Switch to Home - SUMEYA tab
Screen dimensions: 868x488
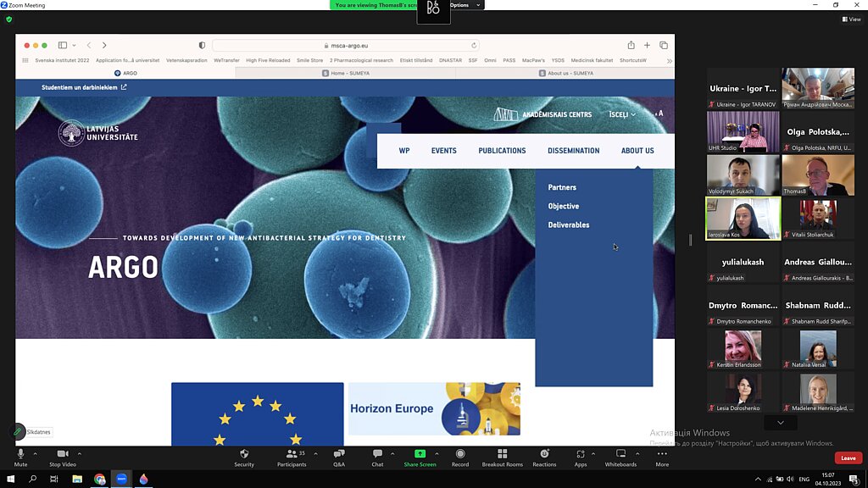(346, 73)
